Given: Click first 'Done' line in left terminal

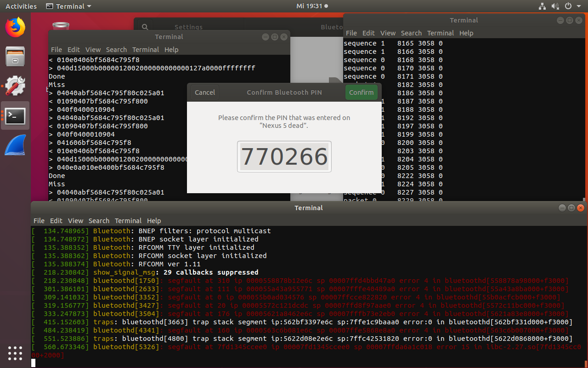Looking at the screenshot, I should click(57, 76).
